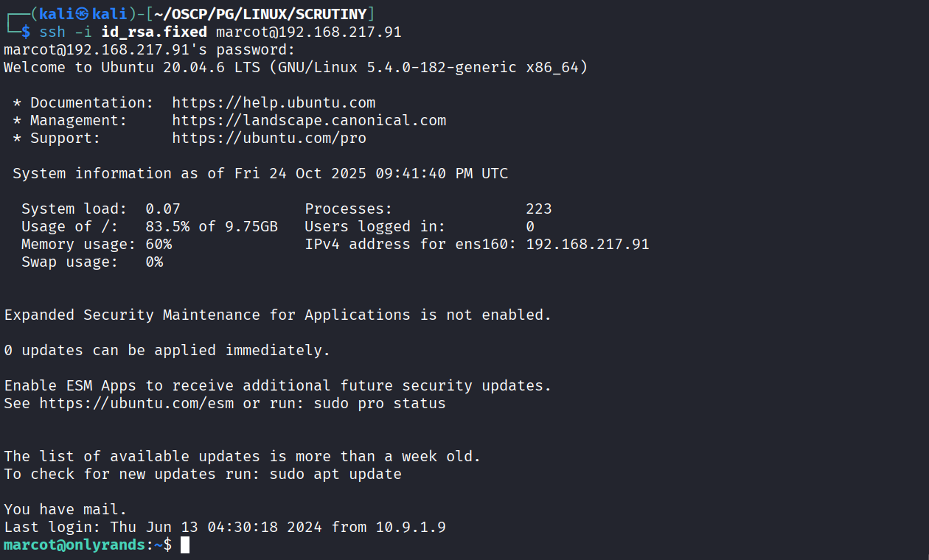Click the ens160 IPv4 address 192.168.217.91
929x560 pixels.
pyautogui.click(x=588, y=244)
